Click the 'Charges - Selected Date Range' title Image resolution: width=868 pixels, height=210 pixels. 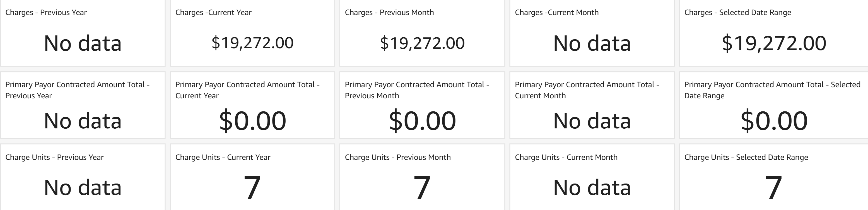(x=737, y=13)
